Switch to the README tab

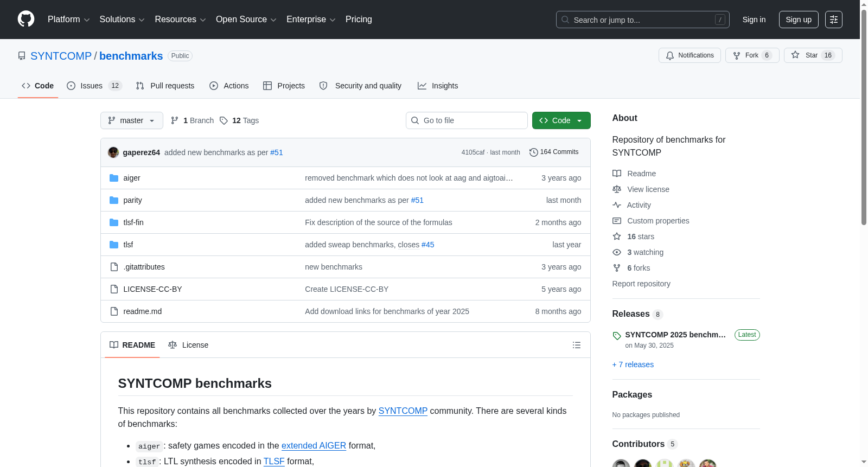coord(132,345)
